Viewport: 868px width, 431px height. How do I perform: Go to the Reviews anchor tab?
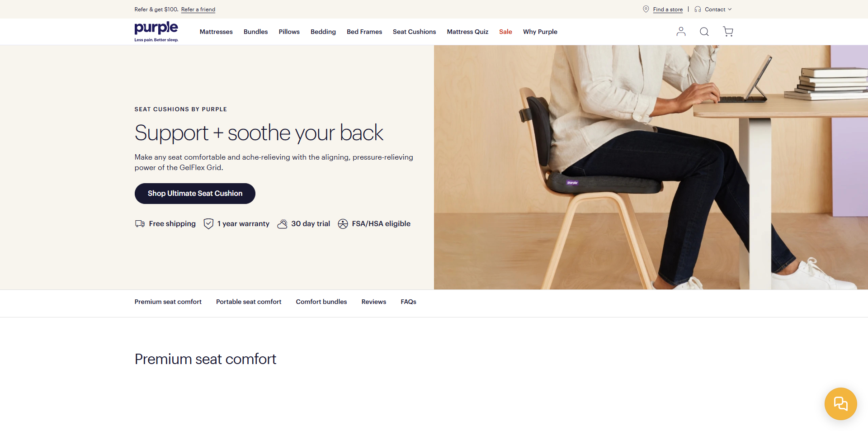pyautogui.click(x=373, y=302)
